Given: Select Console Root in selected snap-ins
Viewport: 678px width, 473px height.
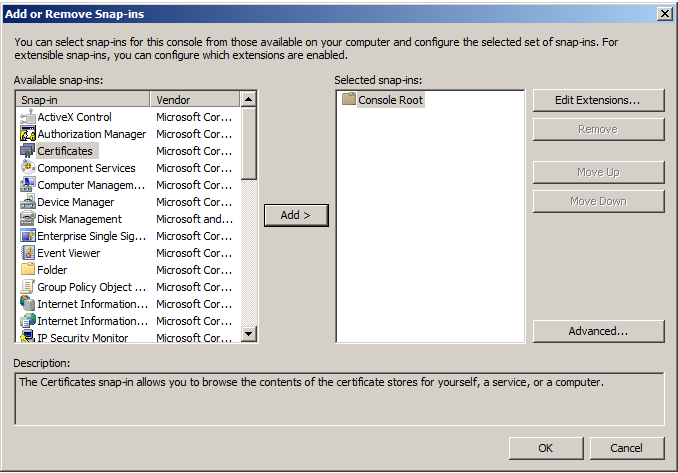Looking at the screenshot, I should point(390,100).
